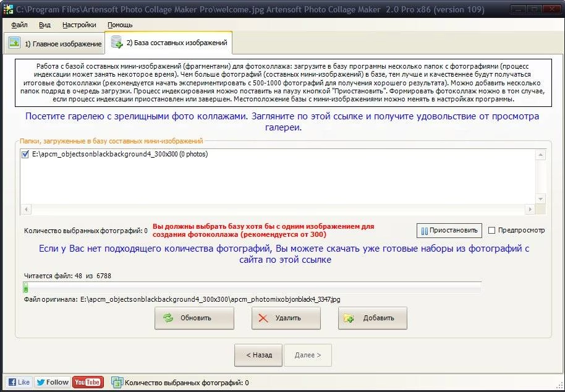Open the Настройки menu
Screen dimensions: 565x392
point(79,25)
